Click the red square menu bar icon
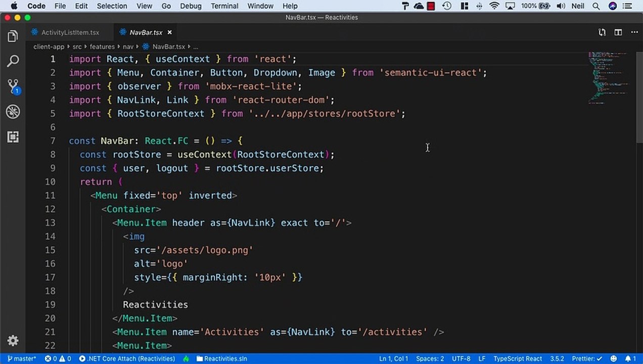Image resolution: width=643 pixels, height=364 pixels. click(431, 6)
